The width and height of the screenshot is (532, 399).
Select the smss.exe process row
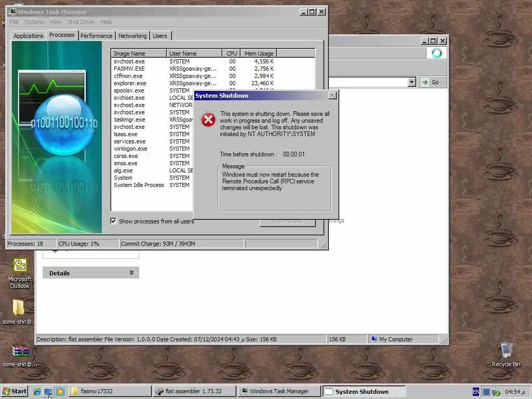[153, 163]
